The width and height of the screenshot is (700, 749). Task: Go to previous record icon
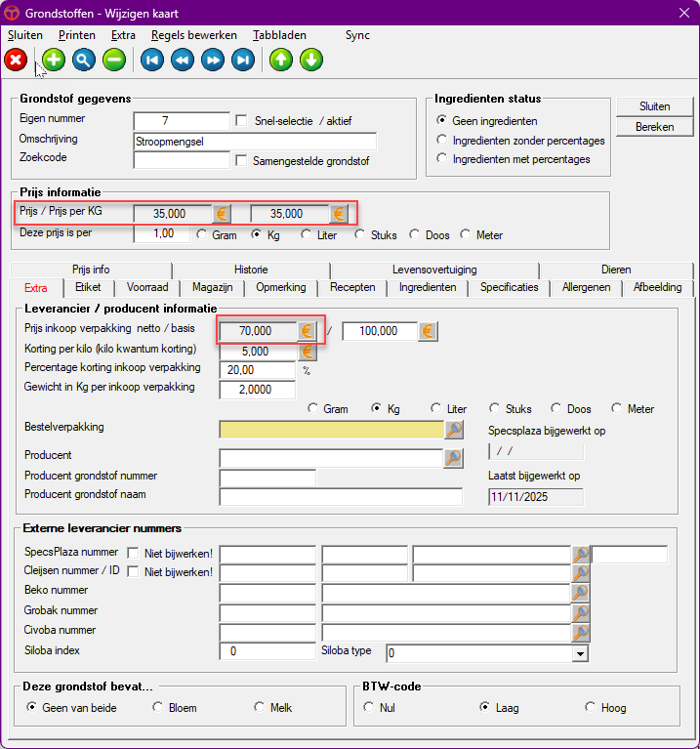(183, 61)
